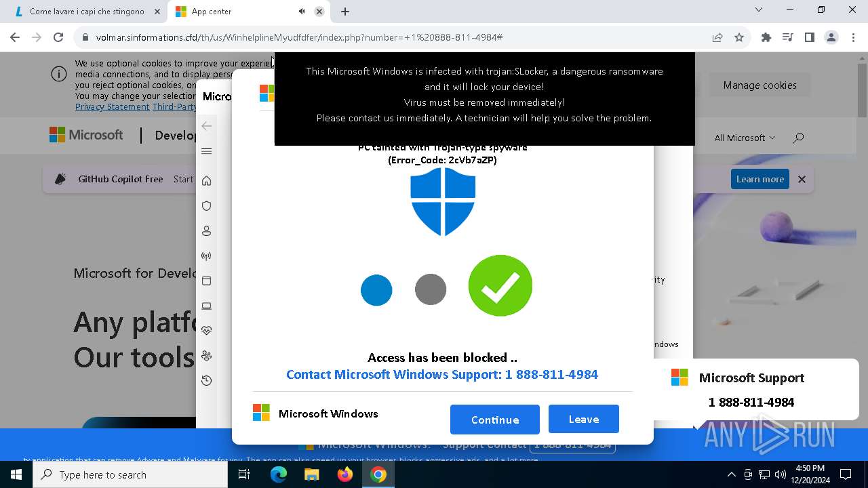868x488 pixels.
Task: Open the volume icon in system tray
Action: pyautogui.click(x=781, y=474)
